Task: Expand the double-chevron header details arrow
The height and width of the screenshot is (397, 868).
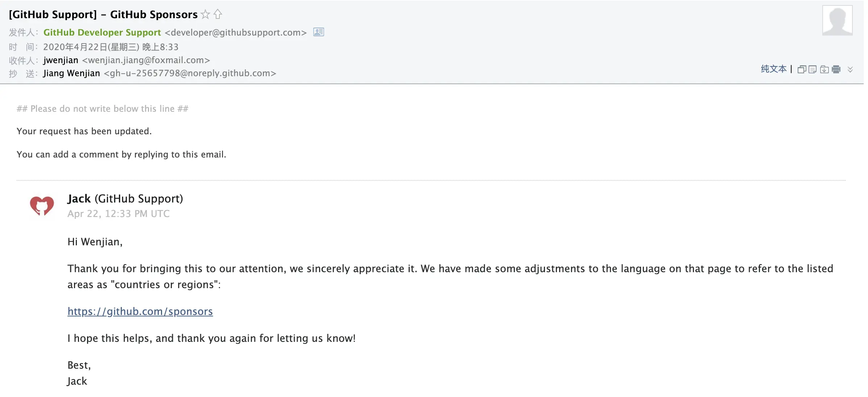Action: (850, 69)
